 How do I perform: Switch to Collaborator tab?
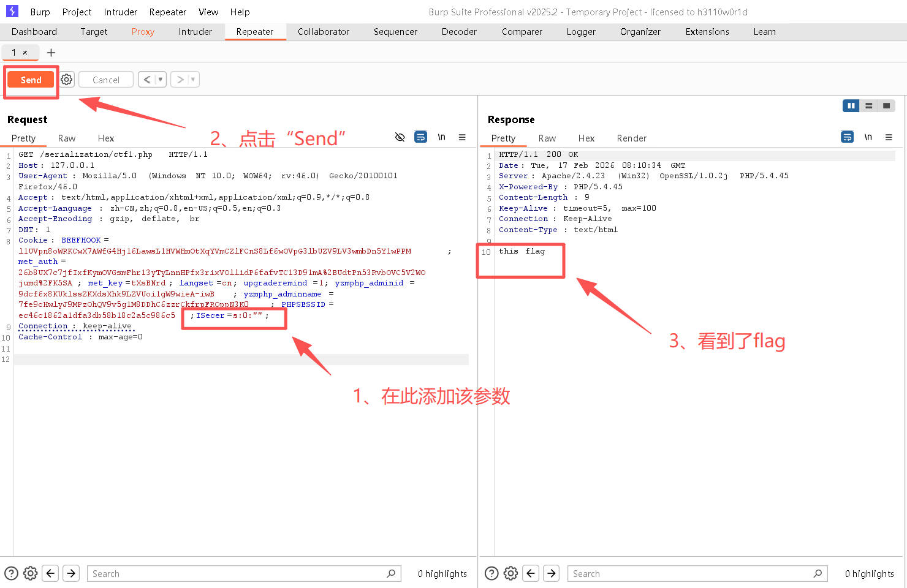[x=324, y=32]
